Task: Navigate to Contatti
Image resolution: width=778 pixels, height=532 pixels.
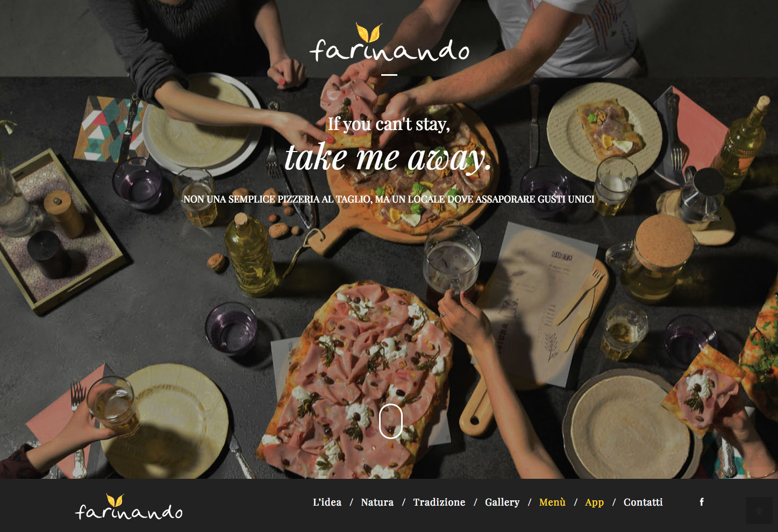Action: point(643,502)
